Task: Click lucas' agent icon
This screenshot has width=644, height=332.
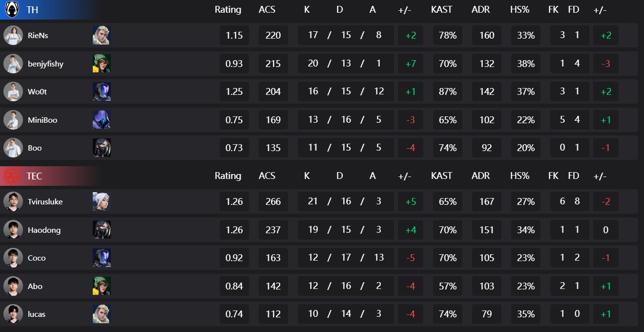Action: pos(102,314)
